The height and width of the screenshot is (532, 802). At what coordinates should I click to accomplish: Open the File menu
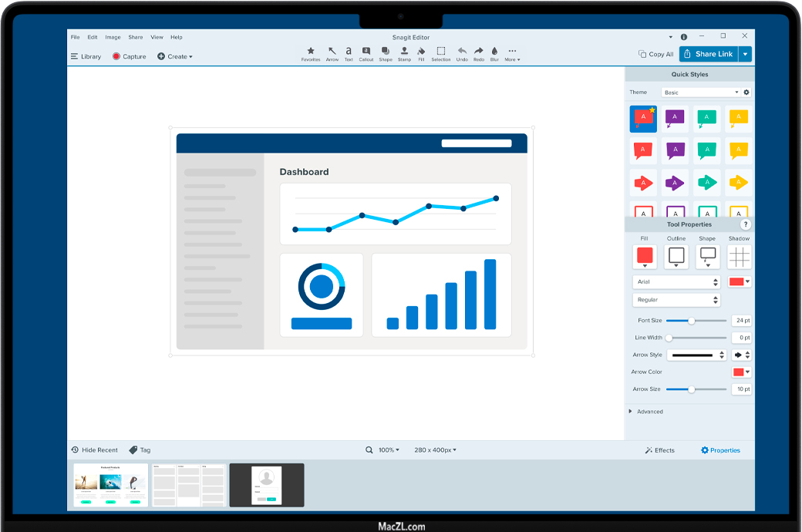[76, 37]
